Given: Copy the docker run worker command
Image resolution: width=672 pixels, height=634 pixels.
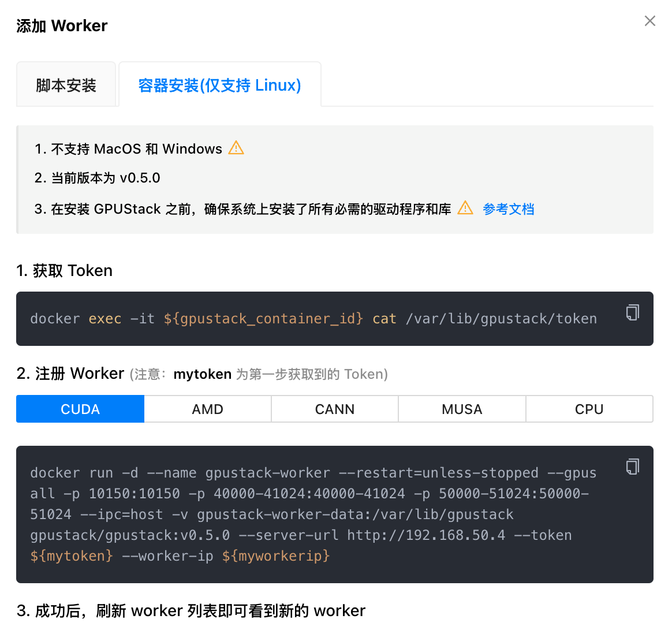Looking at the screenshot, I should (x=633, y=467).
